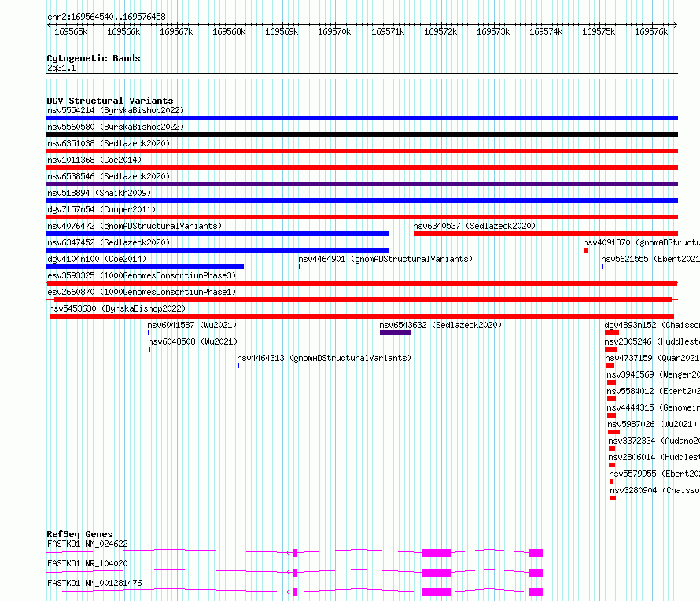Screen dimensions: 700x601
Task: Open nsv6041587 (Wu2021) variant
Action: coord(192,325)
